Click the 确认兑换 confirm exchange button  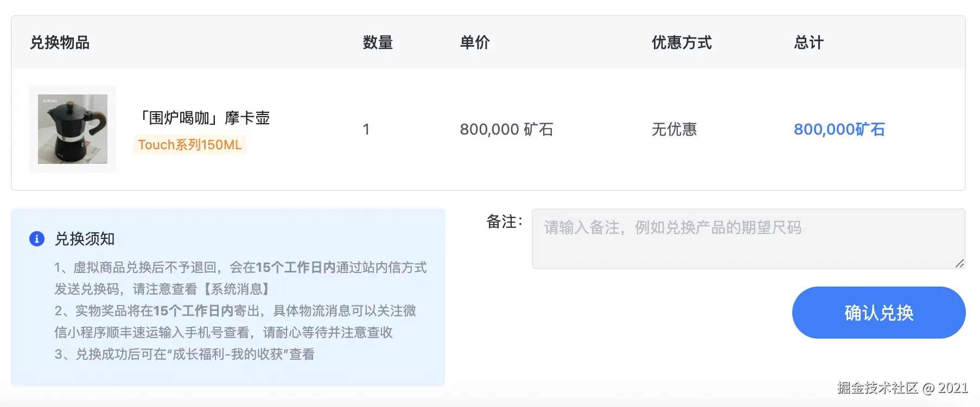[877, 313]
